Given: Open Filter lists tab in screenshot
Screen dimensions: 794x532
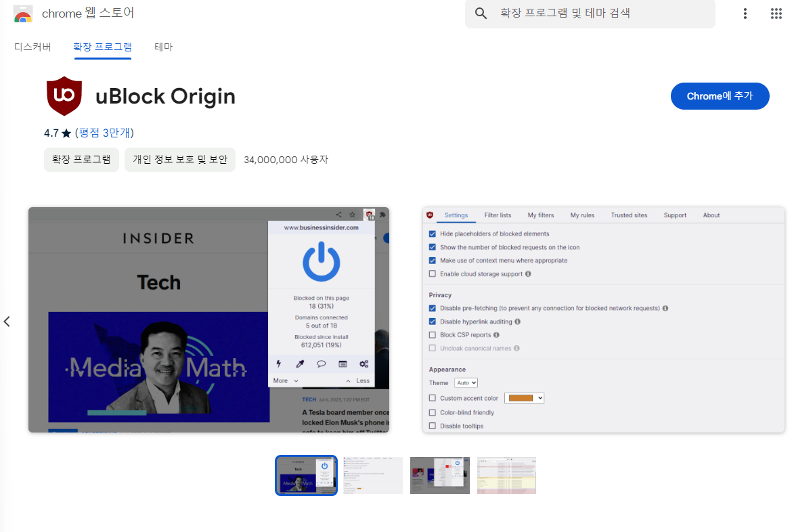Looking at the screenshot, I should tap(498, 215).
